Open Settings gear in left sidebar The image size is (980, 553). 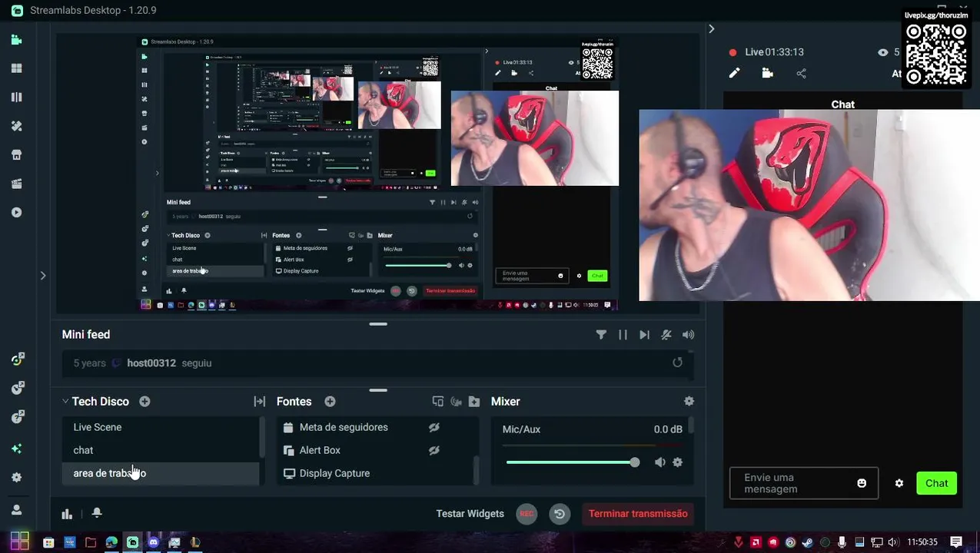pyautogui.click(x=16, y=478)
